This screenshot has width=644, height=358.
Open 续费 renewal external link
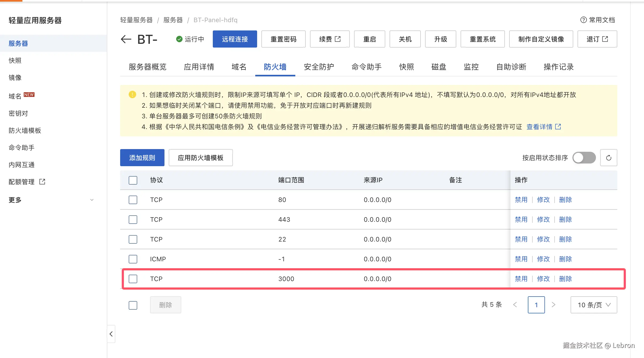click(329, 39)
